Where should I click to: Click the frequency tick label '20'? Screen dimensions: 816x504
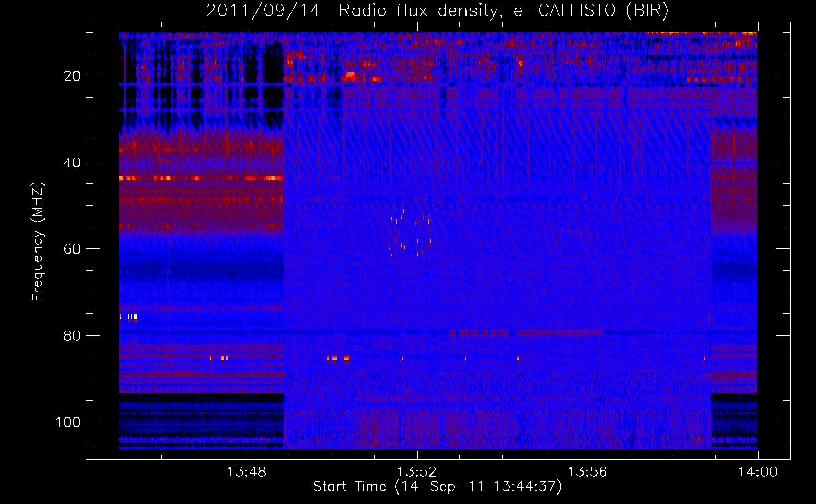click(73, 76)
